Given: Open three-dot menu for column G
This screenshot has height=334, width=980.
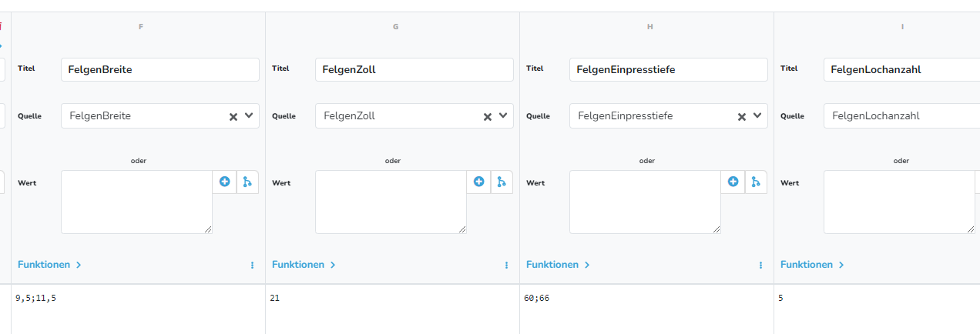Looking at the screenshot, I should pos(506,265).
